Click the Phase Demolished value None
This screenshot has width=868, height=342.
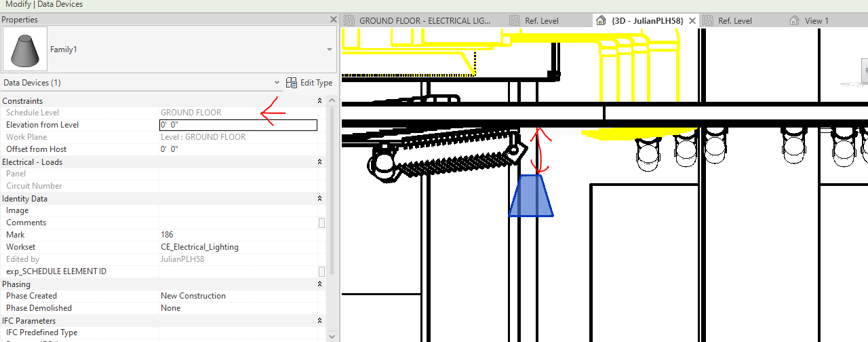171,308
